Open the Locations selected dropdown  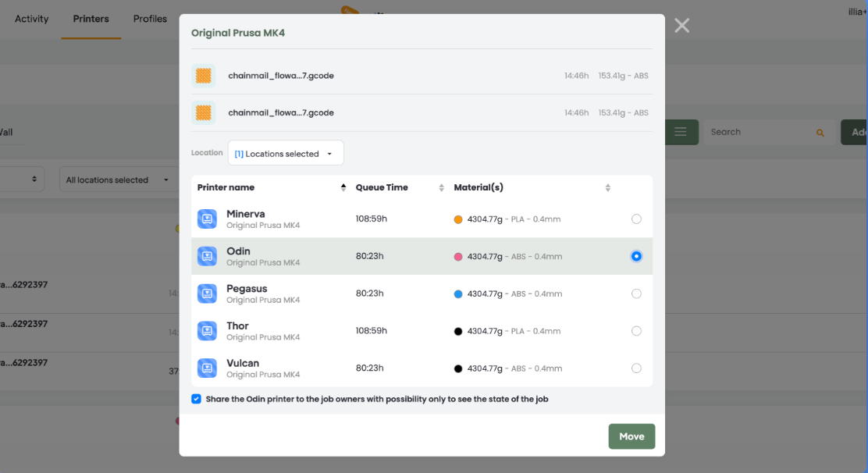pyautogui.click(x=286, y=153)
